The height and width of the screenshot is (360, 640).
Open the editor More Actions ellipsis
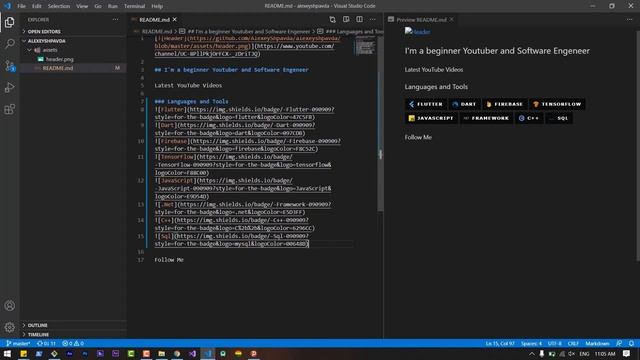pos(373,20)
